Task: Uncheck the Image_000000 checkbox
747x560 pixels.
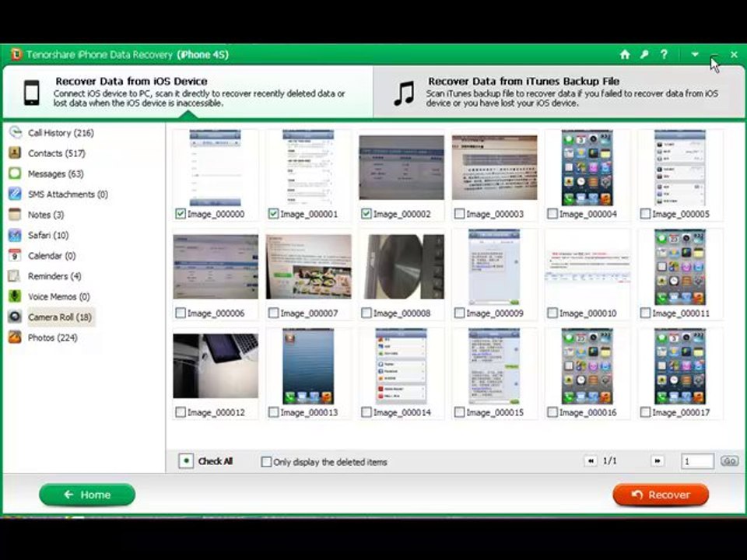Action: point(181,214)
